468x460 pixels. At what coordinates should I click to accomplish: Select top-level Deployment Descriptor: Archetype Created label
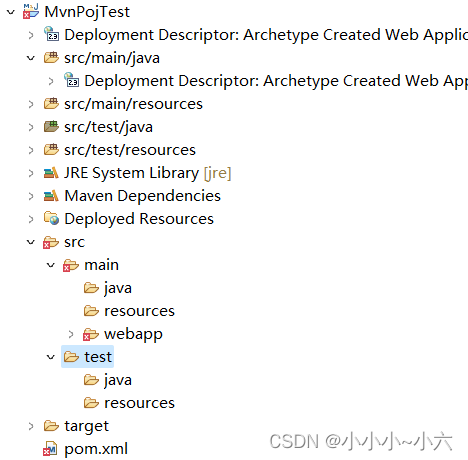266,35
